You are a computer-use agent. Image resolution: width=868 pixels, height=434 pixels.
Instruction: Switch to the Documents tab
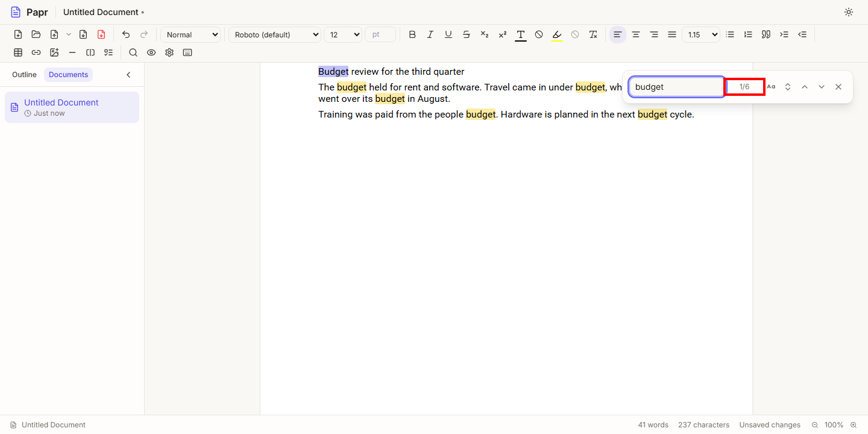(x=68, y=75)
